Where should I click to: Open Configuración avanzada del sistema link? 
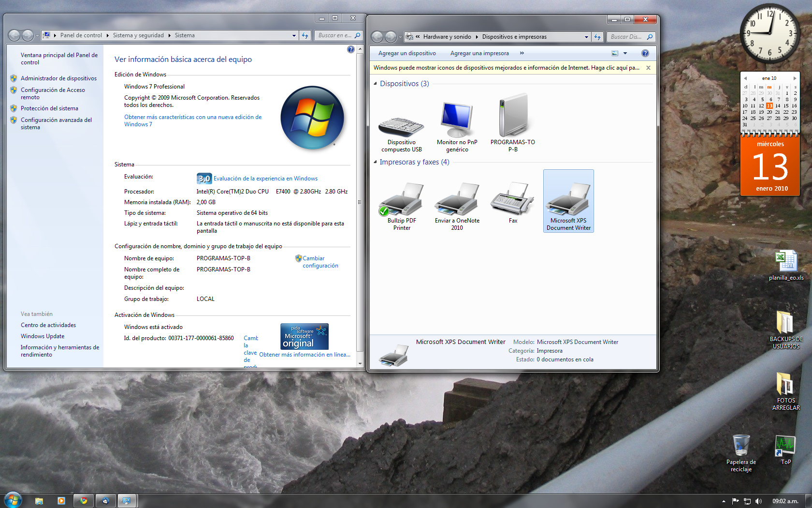tap(56, 123)
